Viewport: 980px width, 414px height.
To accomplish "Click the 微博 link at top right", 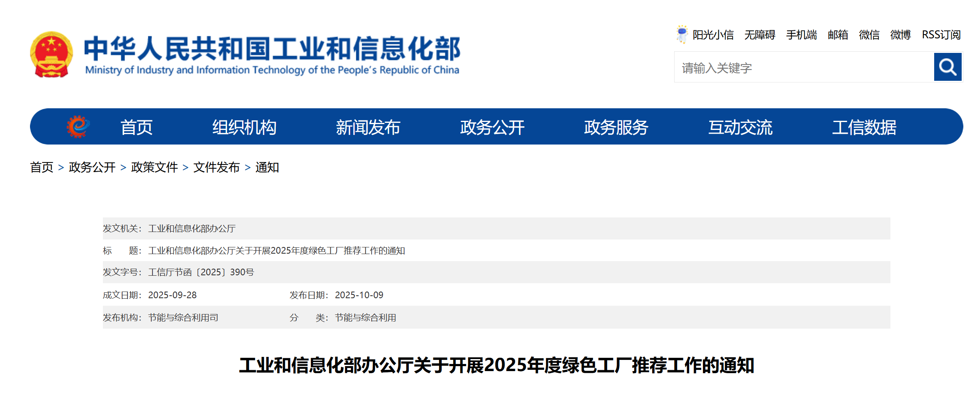I will (x=900, y=35).
